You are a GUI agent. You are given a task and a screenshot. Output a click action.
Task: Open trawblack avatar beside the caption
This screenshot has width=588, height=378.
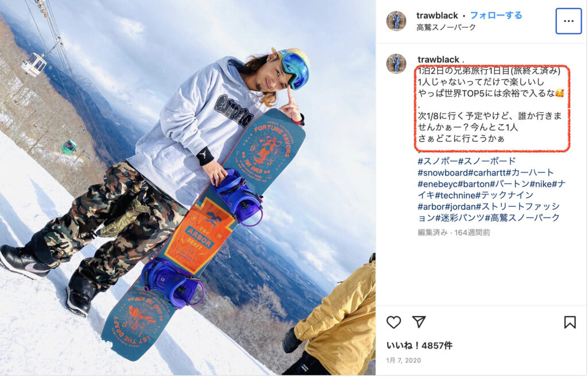click(396, 64)
